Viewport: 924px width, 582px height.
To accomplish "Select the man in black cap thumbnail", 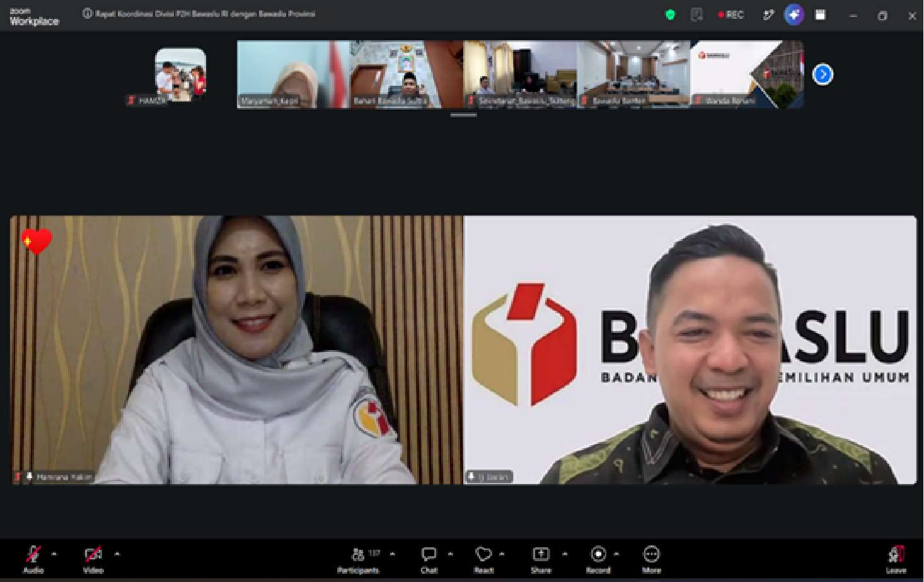I will 407,74.
